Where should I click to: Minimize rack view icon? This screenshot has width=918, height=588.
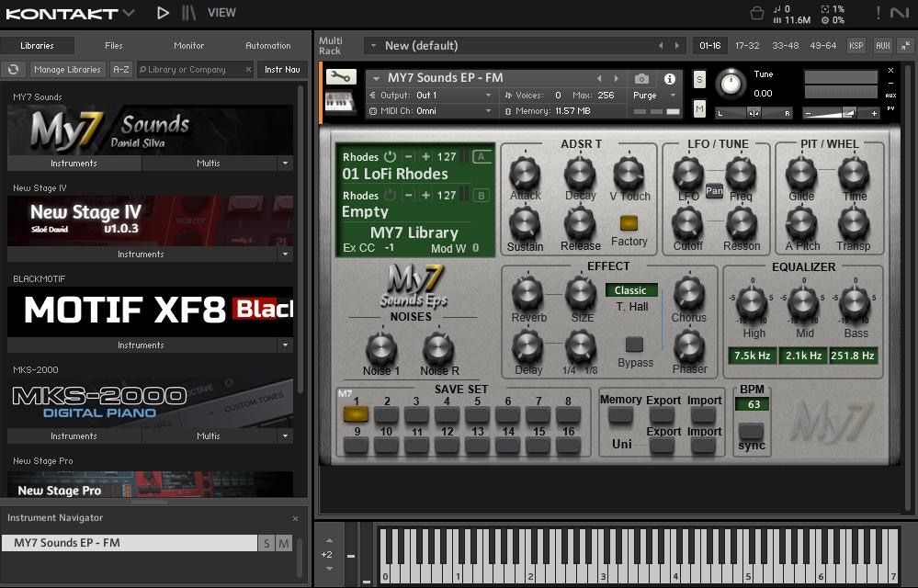pyautogui.click(x=905, y=46)
